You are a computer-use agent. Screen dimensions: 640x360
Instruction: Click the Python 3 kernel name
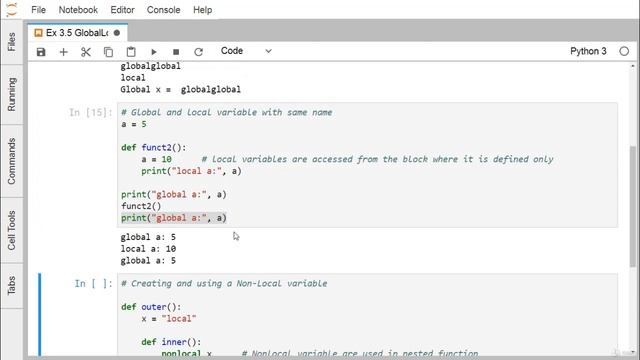(588, 51)
